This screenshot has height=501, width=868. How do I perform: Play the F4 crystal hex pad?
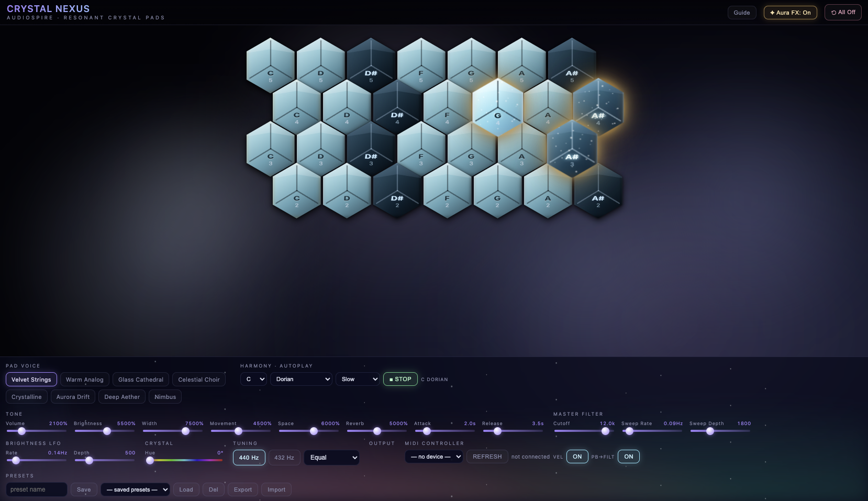[448, 107]
